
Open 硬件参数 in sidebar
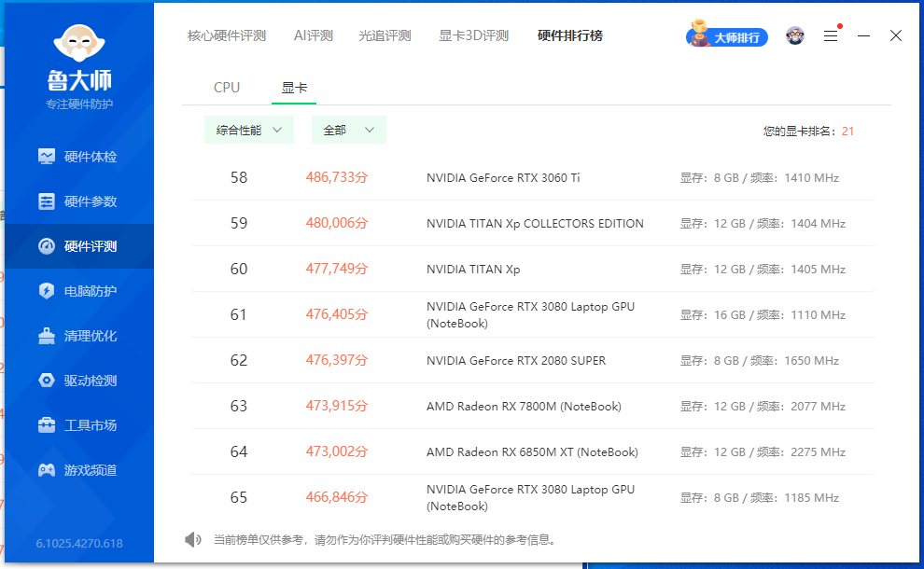(79, 201)
